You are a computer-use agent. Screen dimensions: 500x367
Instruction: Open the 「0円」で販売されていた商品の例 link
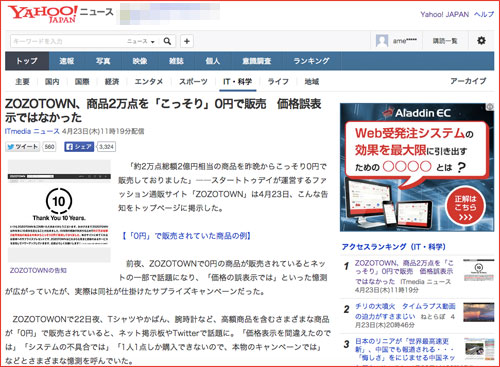pyautogui.click(x=186, y=236)
